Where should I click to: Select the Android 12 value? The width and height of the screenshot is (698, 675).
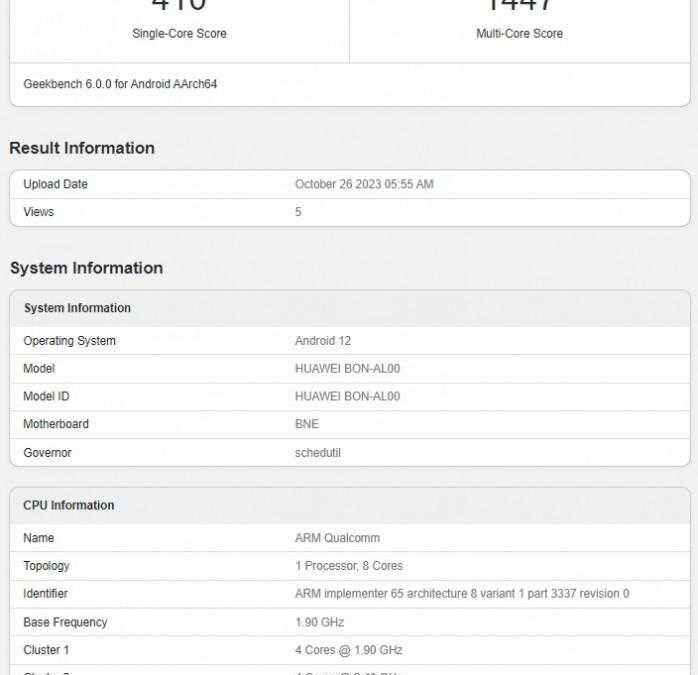[322, 341]
